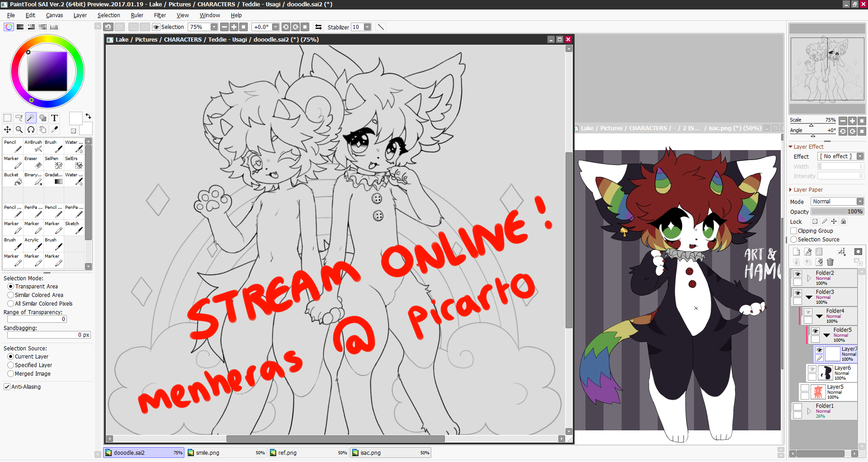Viewport: 868px width, 462px height.
Task: Click the navigator preview thumbnail
Action: (827, 69)
